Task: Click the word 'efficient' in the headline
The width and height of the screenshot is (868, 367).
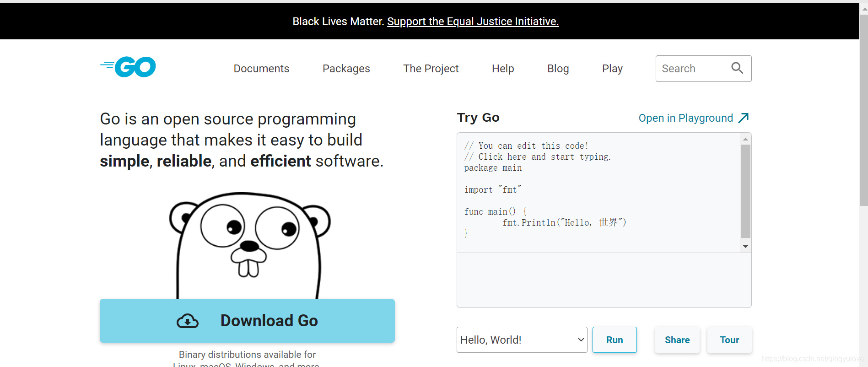Action: pos(280,161)
